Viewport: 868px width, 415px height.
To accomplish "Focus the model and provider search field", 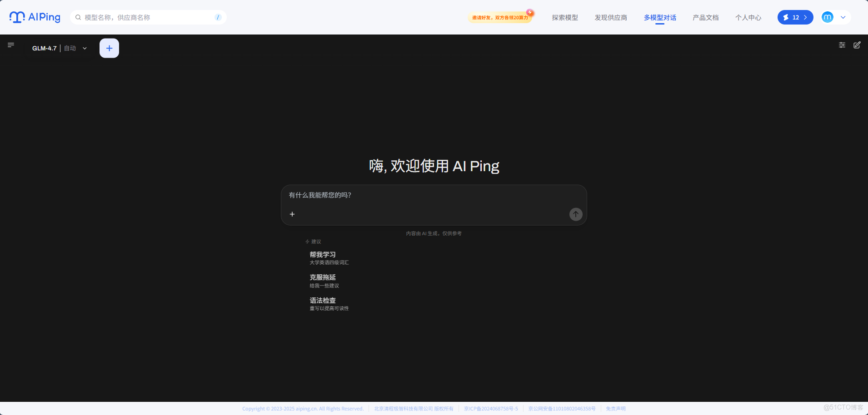I will pos(148,17).
